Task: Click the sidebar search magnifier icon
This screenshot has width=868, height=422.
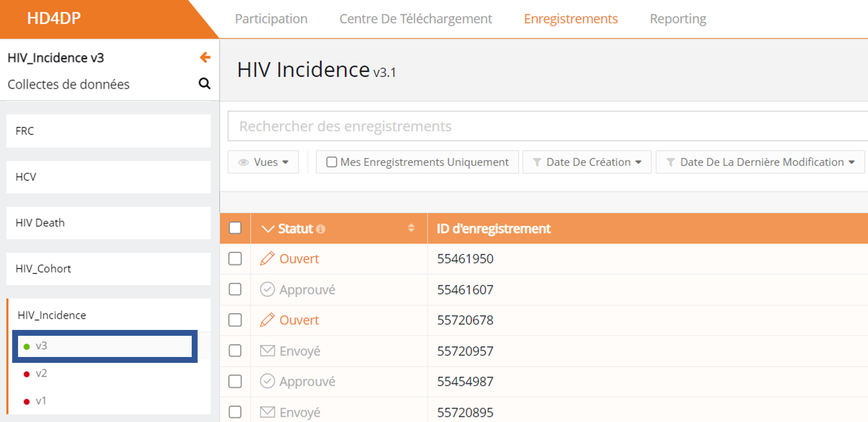Action: pyautogui.click(x=204, y=83)
